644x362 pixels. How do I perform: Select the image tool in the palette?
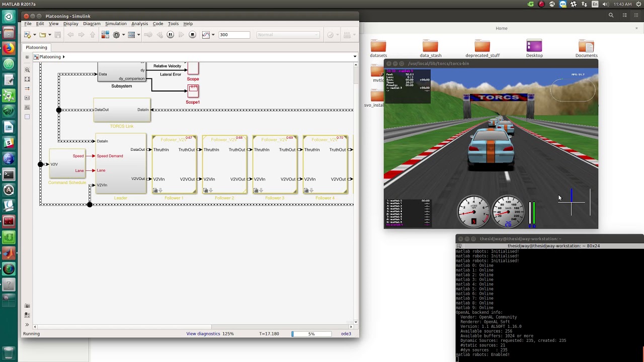pos(27,107)
